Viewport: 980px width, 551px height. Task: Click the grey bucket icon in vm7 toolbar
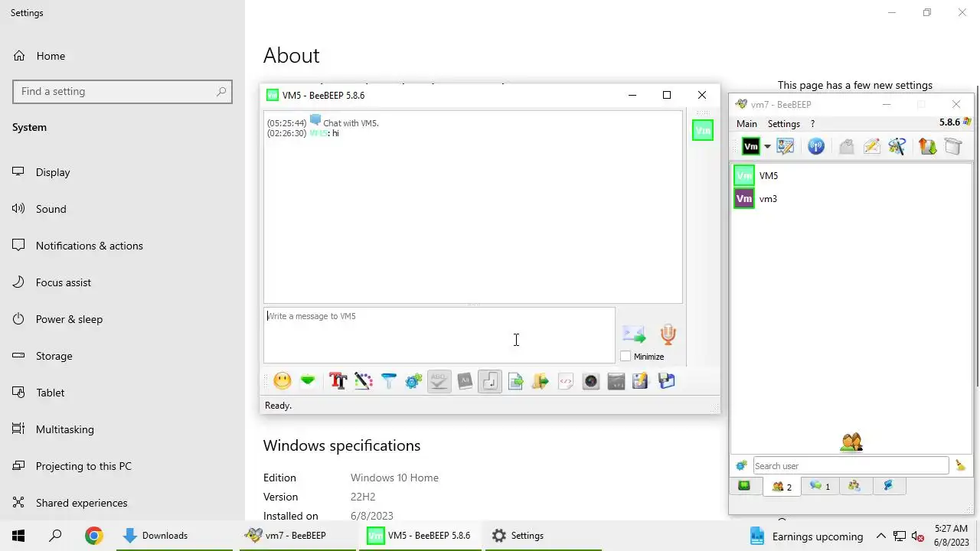point(952,146)
